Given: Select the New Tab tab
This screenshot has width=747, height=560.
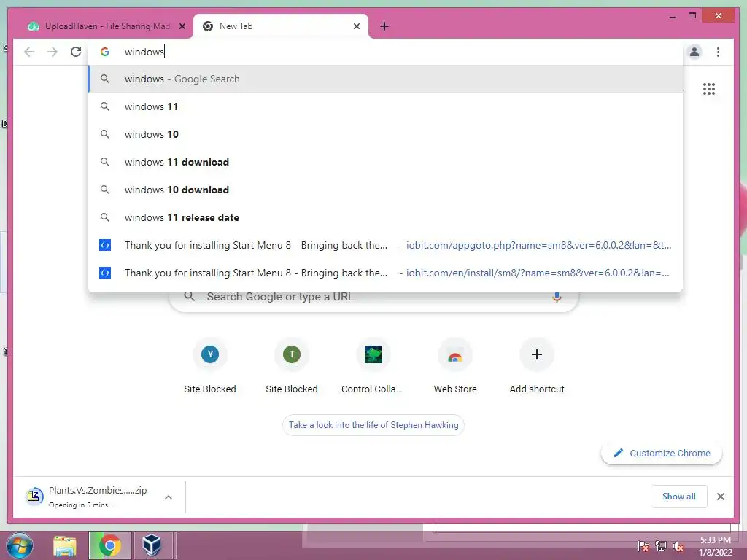Looking at the screenshot, I should point(281,26).
